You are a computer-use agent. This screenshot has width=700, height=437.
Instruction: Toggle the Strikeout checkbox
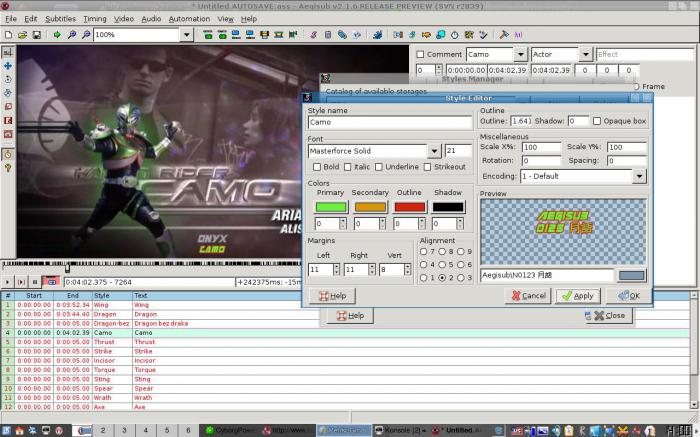click(x=427, y=167)
